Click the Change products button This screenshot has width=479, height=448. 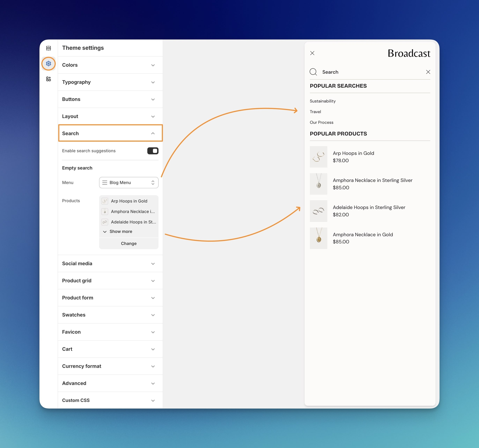129,243
